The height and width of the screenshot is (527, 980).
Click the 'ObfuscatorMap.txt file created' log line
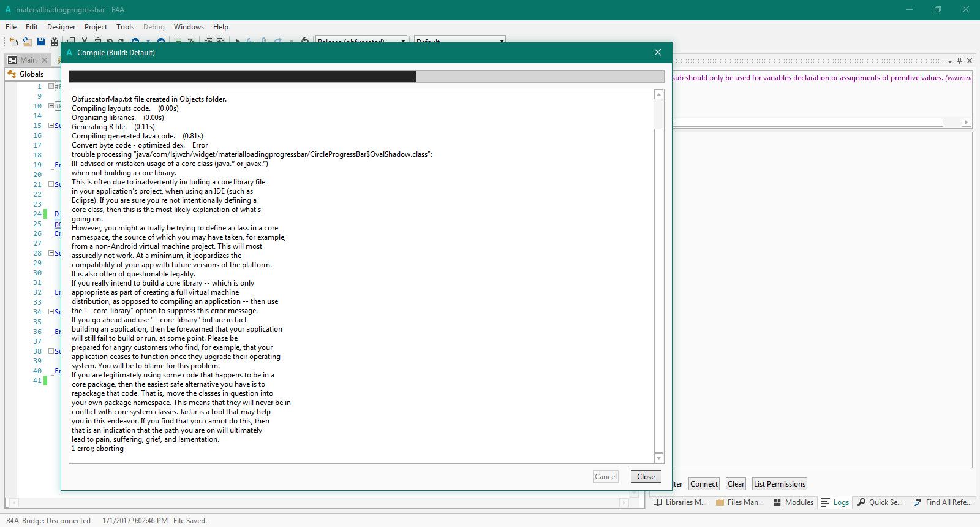pyautogui.click(x=149, y=99)
